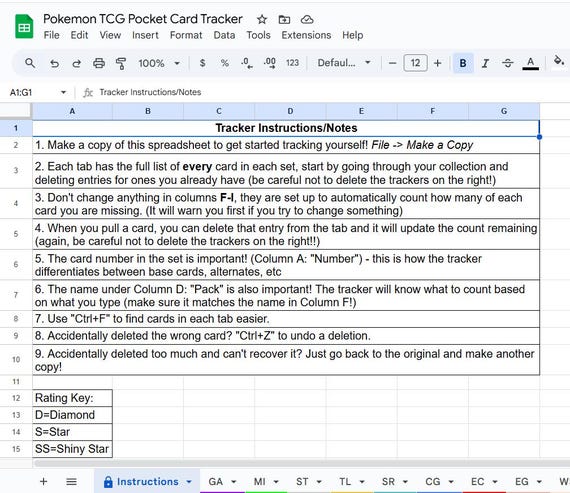Switch to the GA sheet tab

[216, 482]
